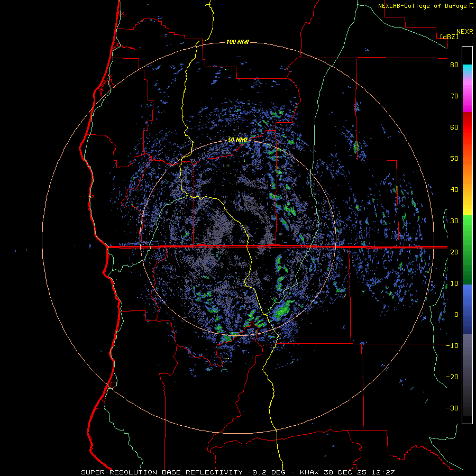Click the red band of the color bar
This screenshot has height=476, width=476.
[467, 127]
